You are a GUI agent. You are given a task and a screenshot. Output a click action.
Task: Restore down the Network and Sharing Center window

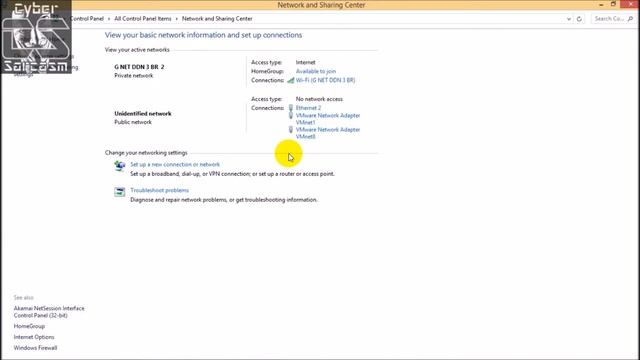click(613, 4)
